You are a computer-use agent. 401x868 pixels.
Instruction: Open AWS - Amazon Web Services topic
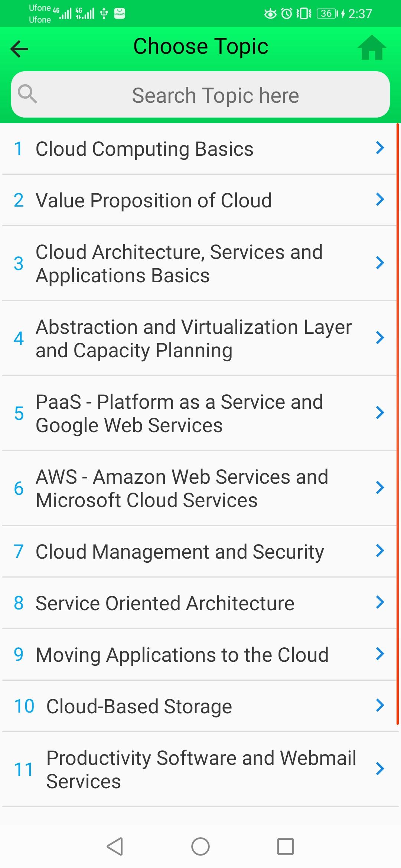[x=199, y=488]
